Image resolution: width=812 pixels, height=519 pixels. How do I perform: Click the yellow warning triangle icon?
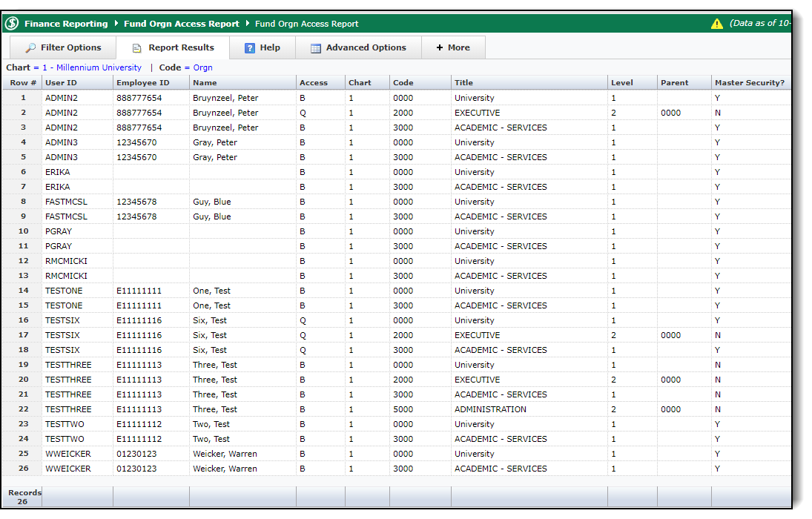click(x=716, y=24)
